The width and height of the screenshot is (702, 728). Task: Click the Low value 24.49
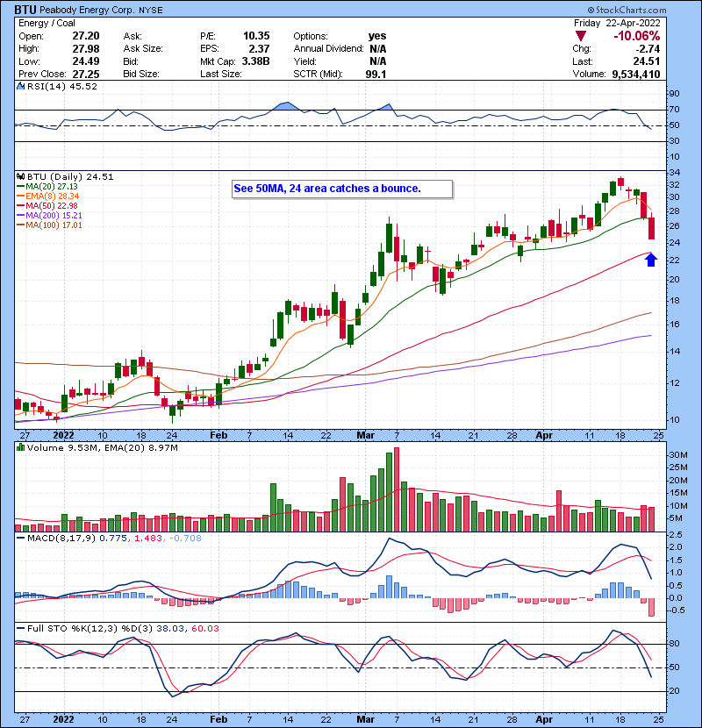[x=86, y=61]
